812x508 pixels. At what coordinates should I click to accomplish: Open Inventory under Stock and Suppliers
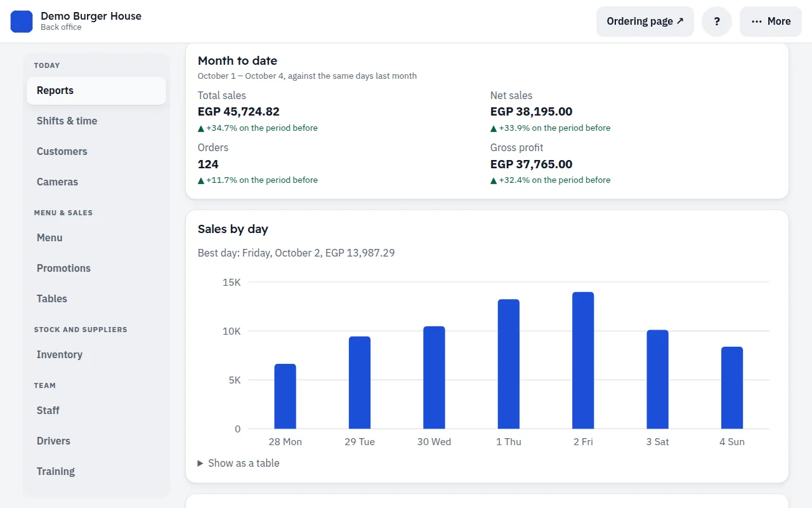96,355
